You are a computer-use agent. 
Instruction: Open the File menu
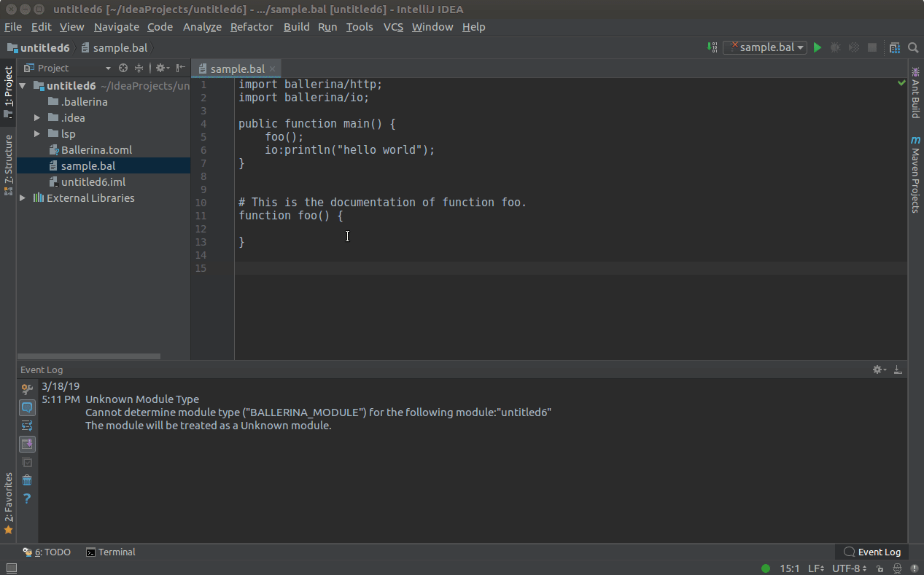(x=13, y=27)
